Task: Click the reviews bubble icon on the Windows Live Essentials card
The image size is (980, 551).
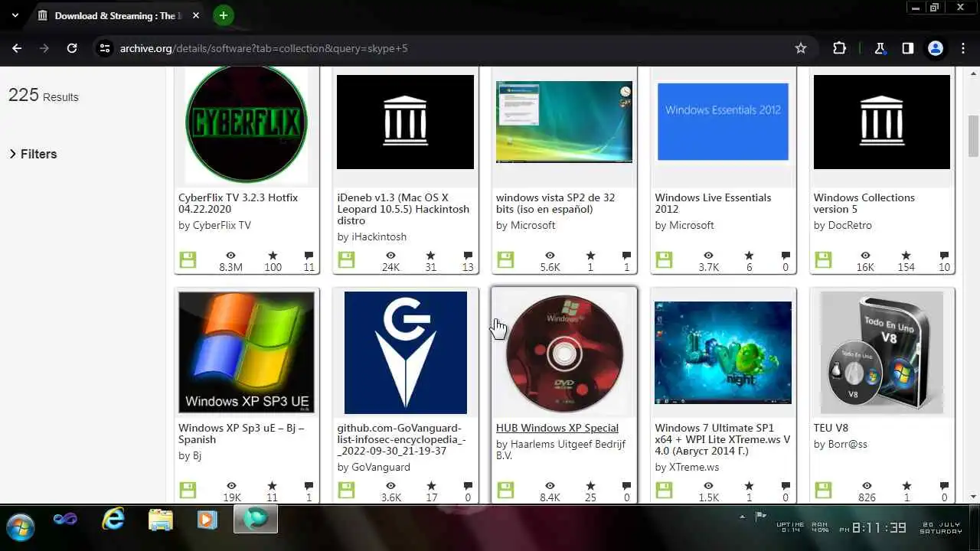Action: (786, 255)
